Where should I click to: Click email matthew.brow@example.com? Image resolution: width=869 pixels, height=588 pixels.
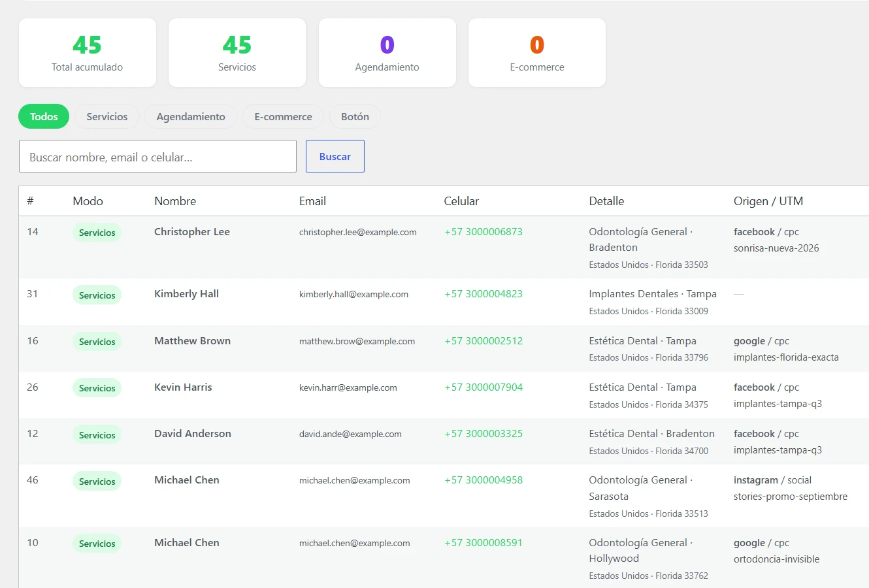tap(357, 342)
